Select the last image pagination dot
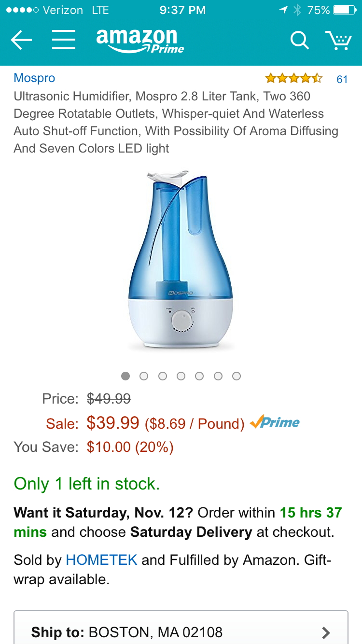Viewport: 362px width, 644px height. (x=237, y=376)
